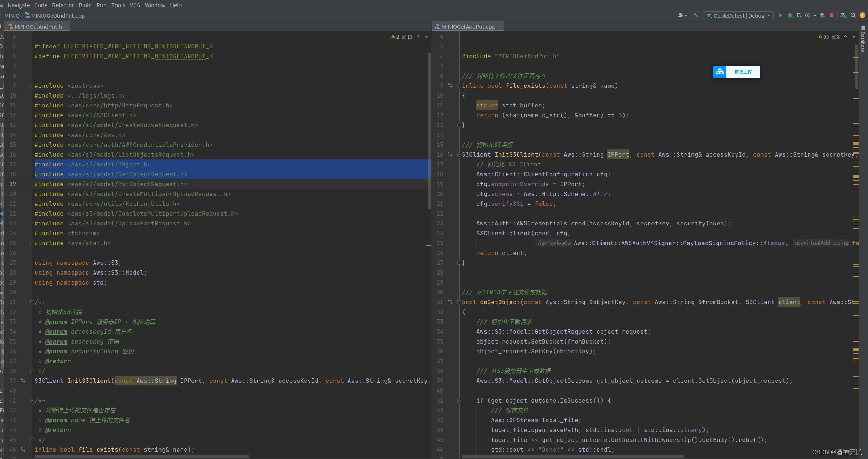Fold the include block at line 9
This screenshot has height=459, width=868.
[32, 86]
